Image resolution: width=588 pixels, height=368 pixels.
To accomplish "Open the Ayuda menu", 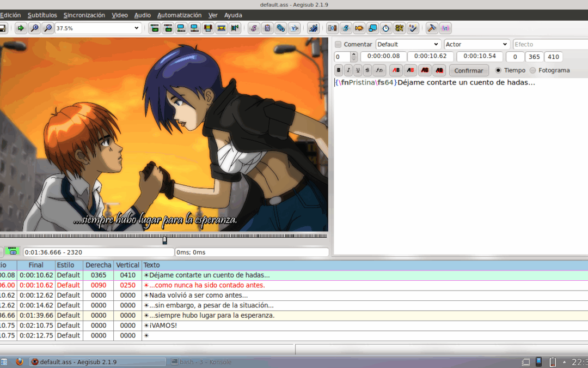I will (x=233, y=15).
